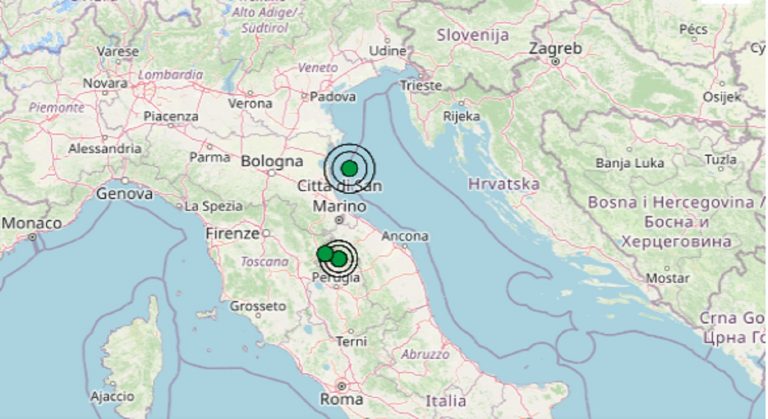Image resolution: width=768 pixels, height=419 pixels.
Task: Click the Zagreb capital marker dot
Action: pyautogui.click(x=555, y=62)
